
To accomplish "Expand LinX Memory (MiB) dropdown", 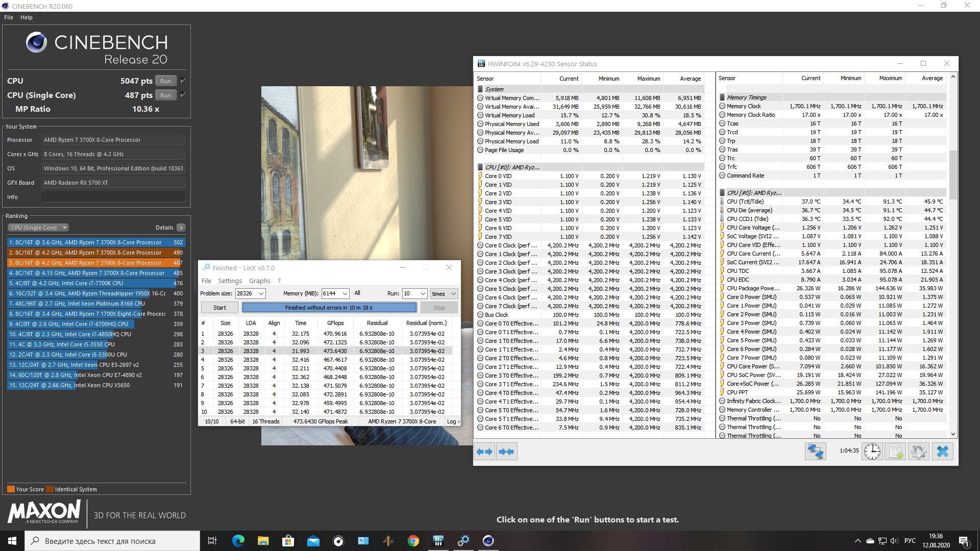I will (x=345, y=293).
